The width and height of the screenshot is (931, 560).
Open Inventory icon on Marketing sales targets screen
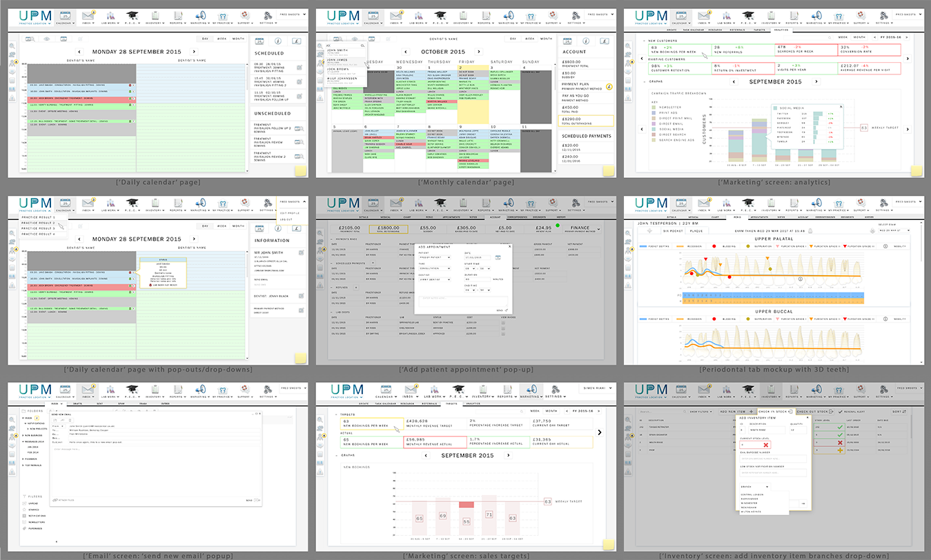[483, 389]
